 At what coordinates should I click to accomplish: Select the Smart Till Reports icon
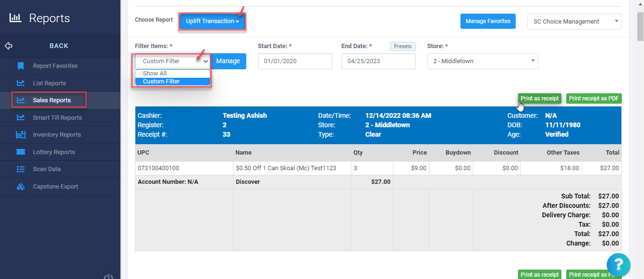(21, 117)
